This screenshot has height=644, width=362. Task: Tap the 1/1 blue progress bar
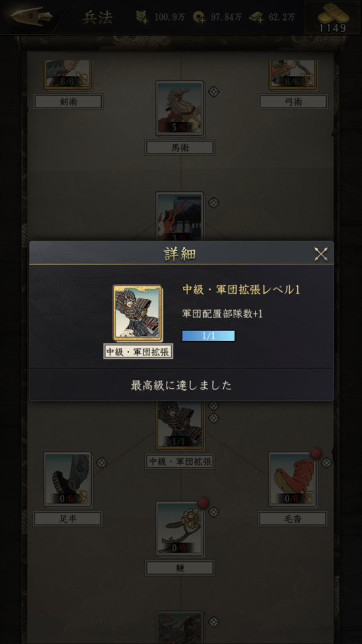[x=209, y=336]
